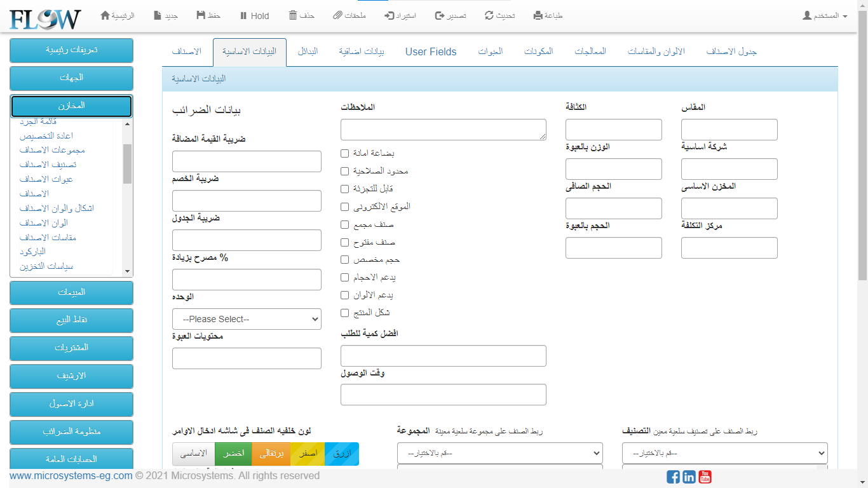Open the user account dropdown menu

pyautogui.click(x=825, y=15)
